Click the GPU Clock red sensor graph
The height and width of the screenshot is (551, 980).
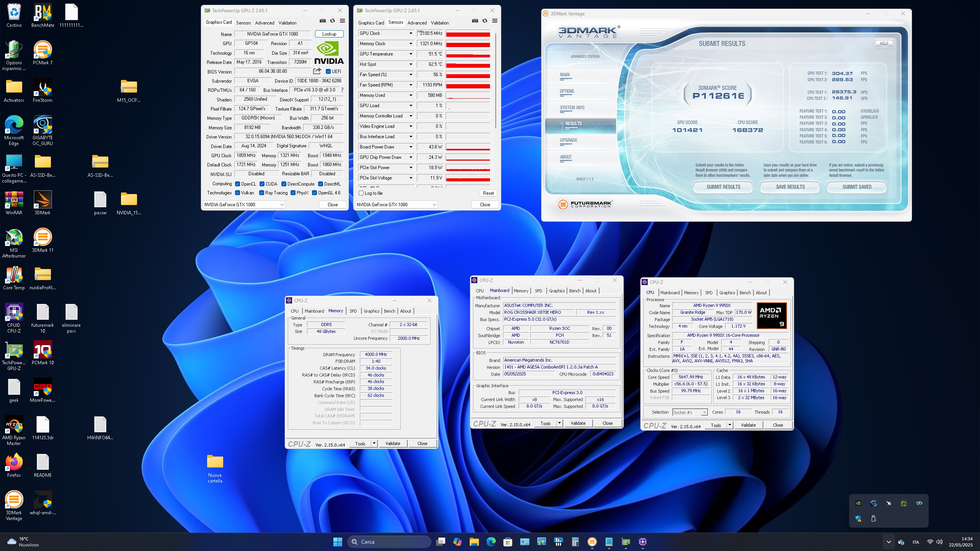pos(468,33)
